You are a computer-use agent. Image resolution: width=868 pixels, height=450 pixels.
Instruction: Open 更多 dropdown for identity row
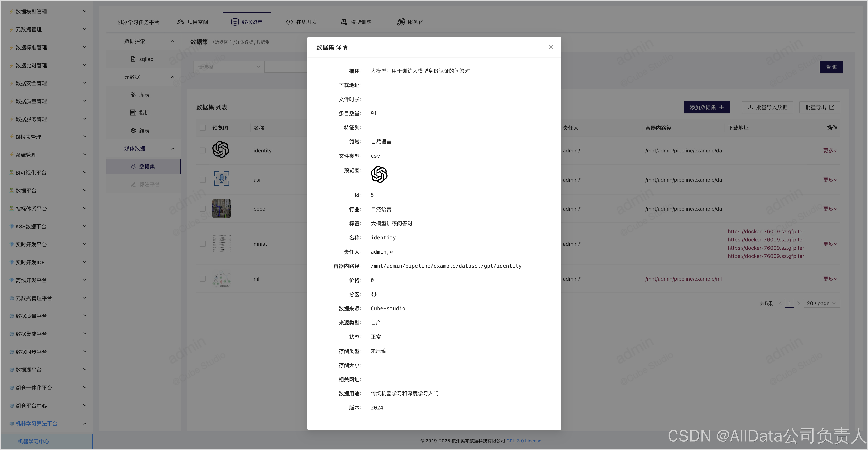tap(830, 151)
